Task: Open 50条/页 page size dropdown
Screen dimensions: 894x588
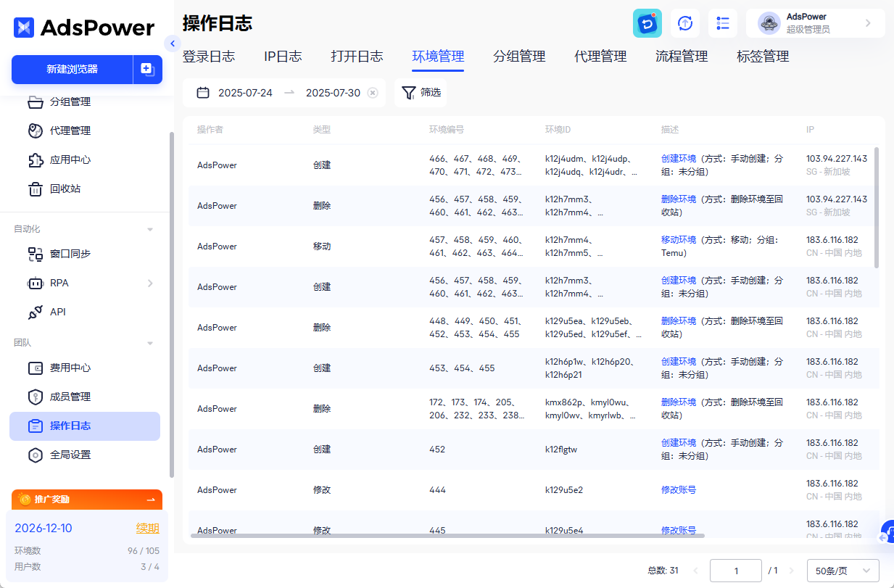Action: [843, 571]
